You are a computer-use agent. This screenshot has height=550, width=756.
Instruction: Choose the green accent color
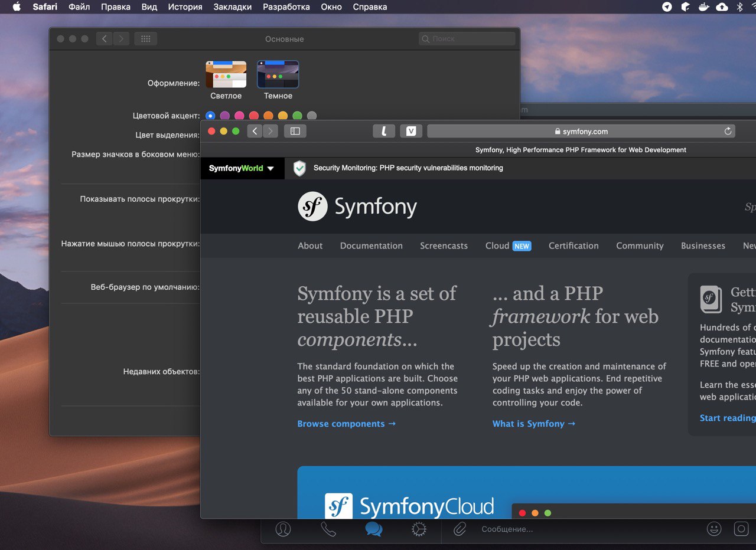tap(297, 116)
